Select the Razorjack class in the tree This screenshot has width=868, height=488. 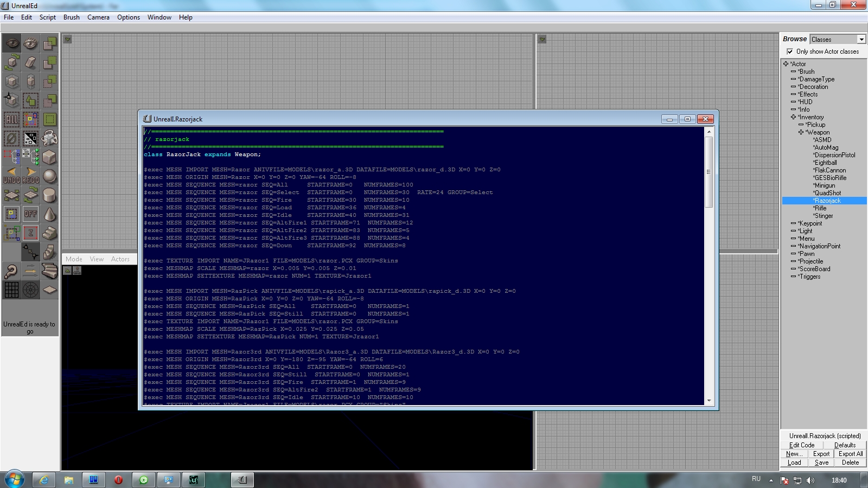coord(827,201)
